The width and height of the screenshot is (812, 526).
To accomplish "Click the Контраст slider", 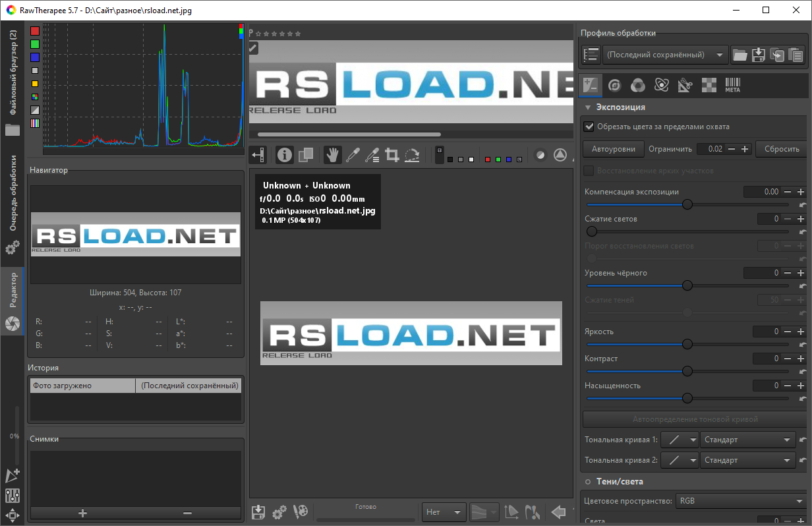I will click(687, 371).
